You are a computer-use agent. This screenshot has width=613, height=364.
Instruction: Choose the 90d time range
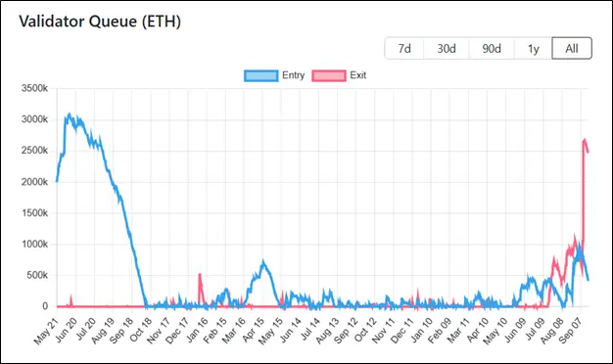click(x=492, y=48)
